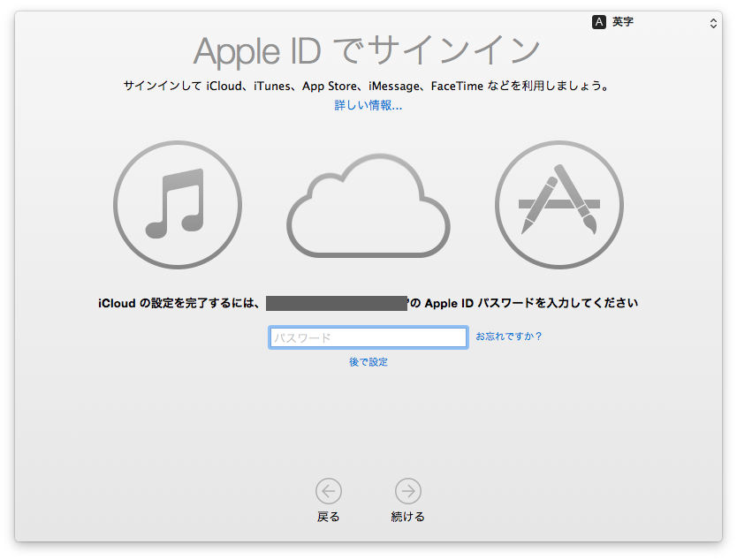Image resolution: width=737 pixels, height=560 pixels.
Task: Click the 戻る label
Action: coord(328,517)
